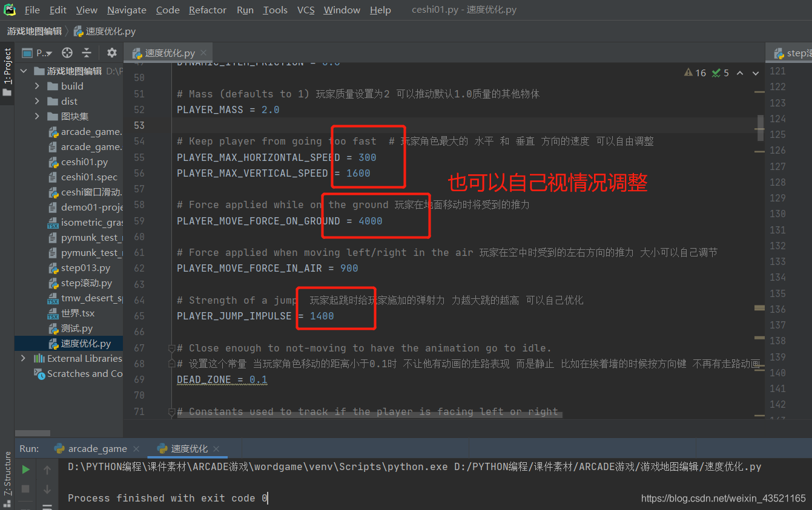Fold the comment at line 71
Viewport: 812px width, 510px height.
coord(172,411)
